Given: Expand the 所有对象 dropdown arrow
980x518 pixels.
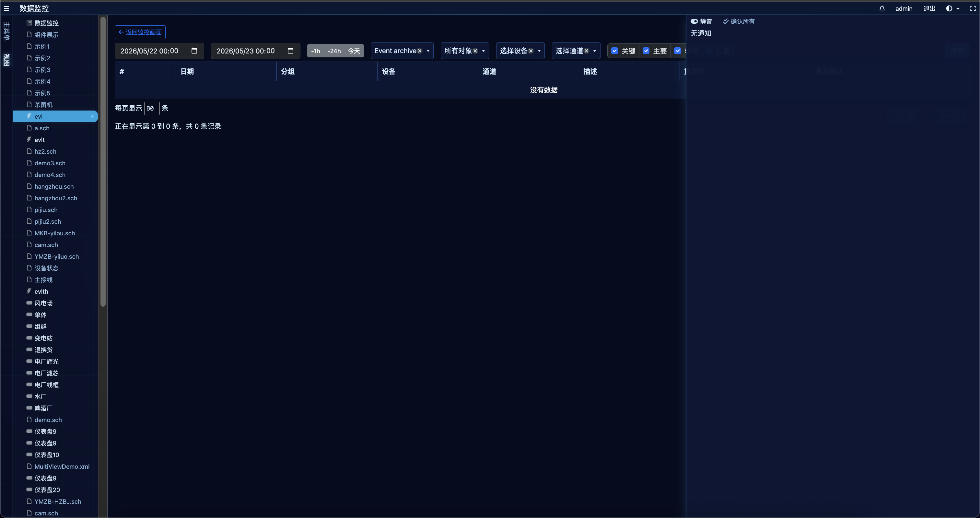Looking at the screenshot, I should coord(484,51).
